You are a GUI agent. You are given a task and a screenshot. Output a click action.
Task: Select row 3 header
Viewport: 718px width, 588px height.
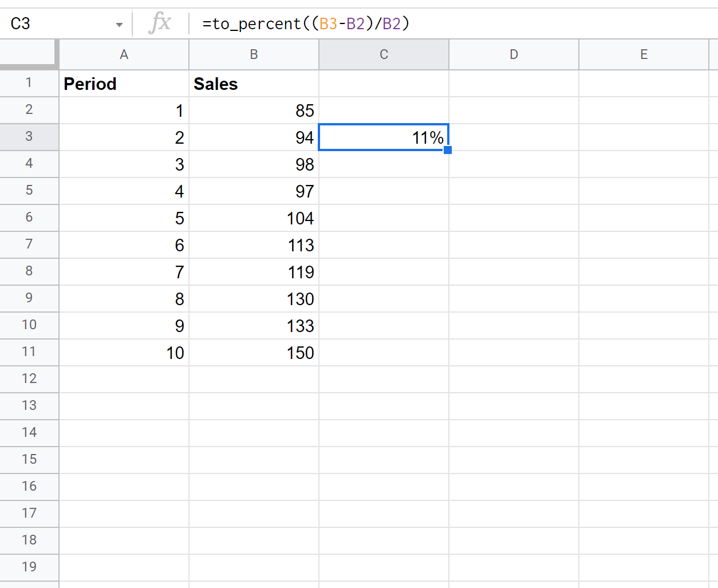coord(29,137)
